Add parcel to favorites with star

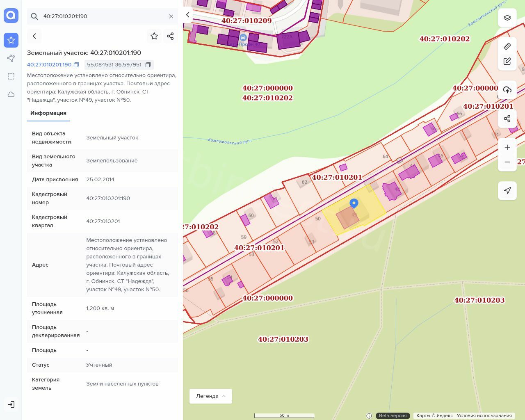click(x=154, y=36)
